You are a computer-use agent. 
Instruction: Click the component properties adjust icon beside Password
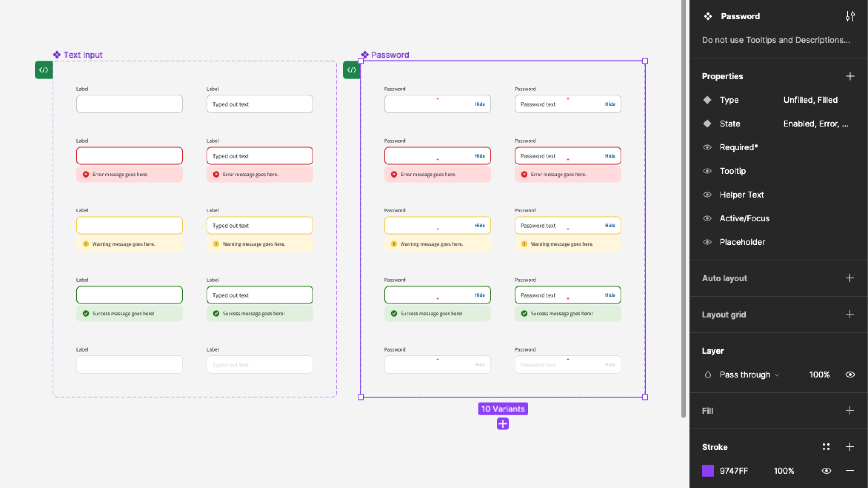[x=850, y=16]
